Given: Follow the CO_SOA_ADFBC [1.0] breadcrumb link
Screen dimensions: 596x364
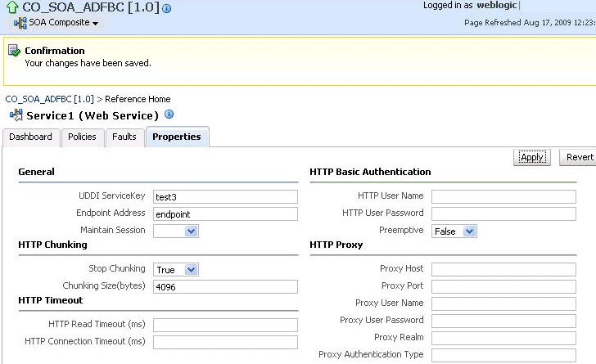Looking at the screenshot, I should pos(49,99).
